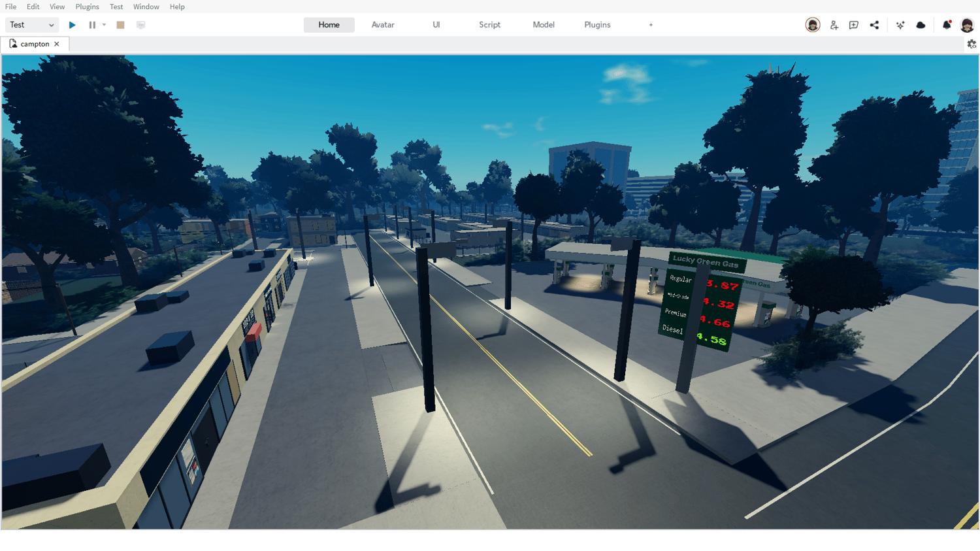Open the File menu
Viewport: 980px width, 551px height.
tap(10, 7)
